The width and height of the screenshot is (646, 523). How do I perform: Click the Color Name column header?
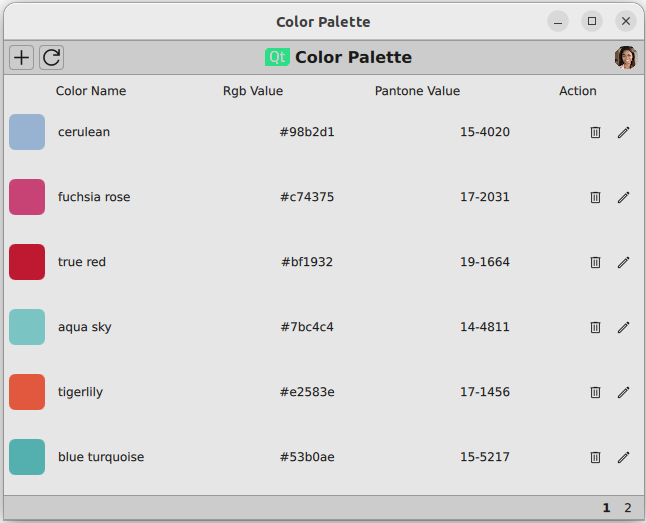[91, 91]
